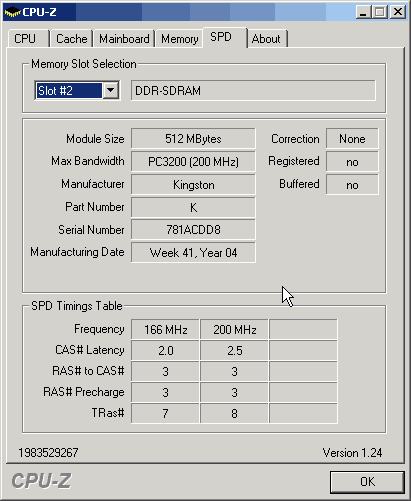Screen dimensions: 411x501
Task: Switch to the Cache tab
Action: tap(71, 39)
